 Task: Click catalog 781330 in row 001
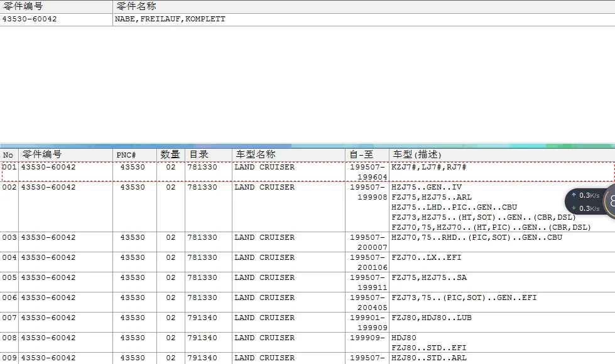(x=202, y=167)
